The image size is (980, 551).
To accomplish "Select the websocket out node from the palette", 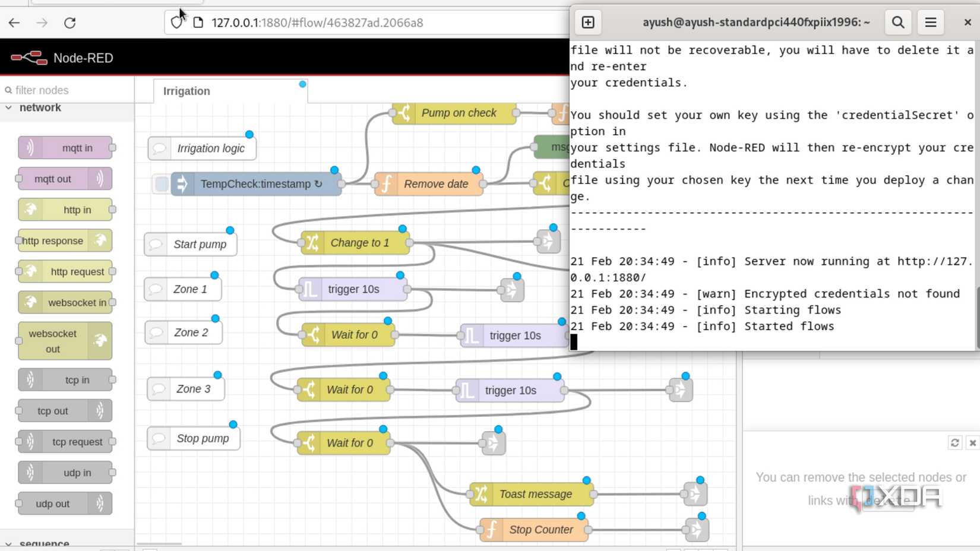I will tap(64, 341).
